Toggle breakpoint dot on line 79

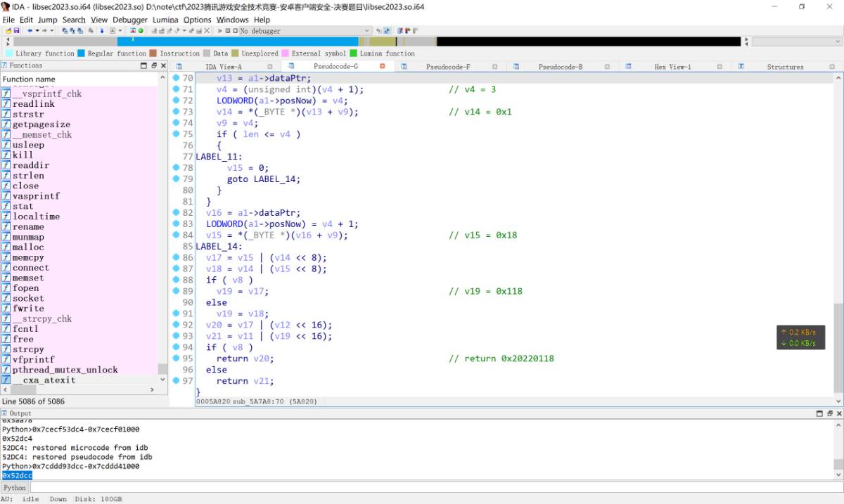pyautogui.click(x=176, y=179)
